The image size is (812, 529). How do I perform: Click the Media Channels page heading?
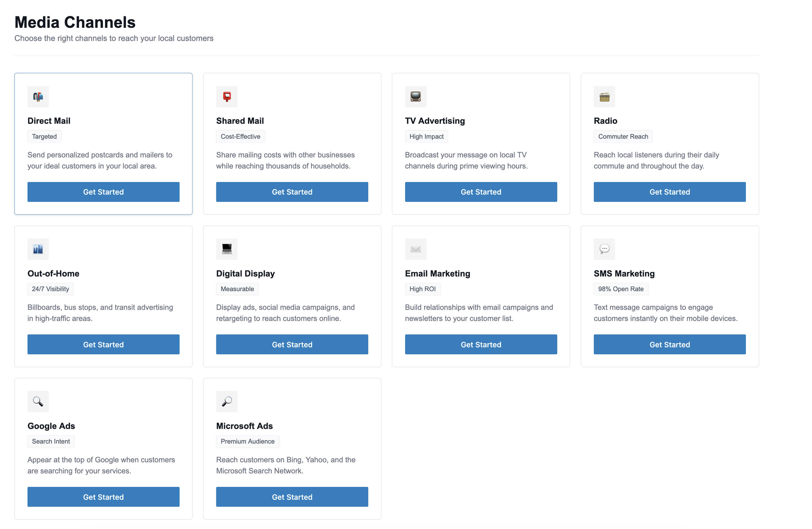75,22
